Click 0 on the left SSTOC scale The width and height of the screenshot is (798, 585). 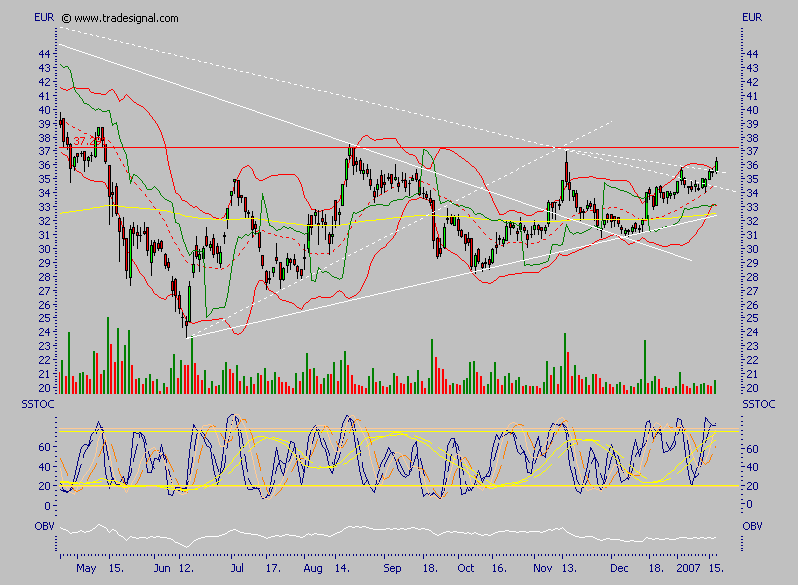pyautogui.click(x=47, y=507)
